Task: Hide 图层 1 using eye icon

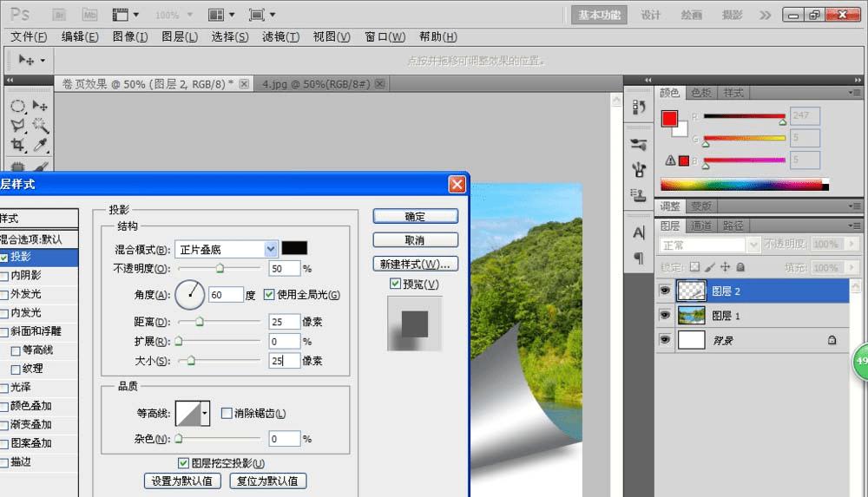Action: pos(665,316)
